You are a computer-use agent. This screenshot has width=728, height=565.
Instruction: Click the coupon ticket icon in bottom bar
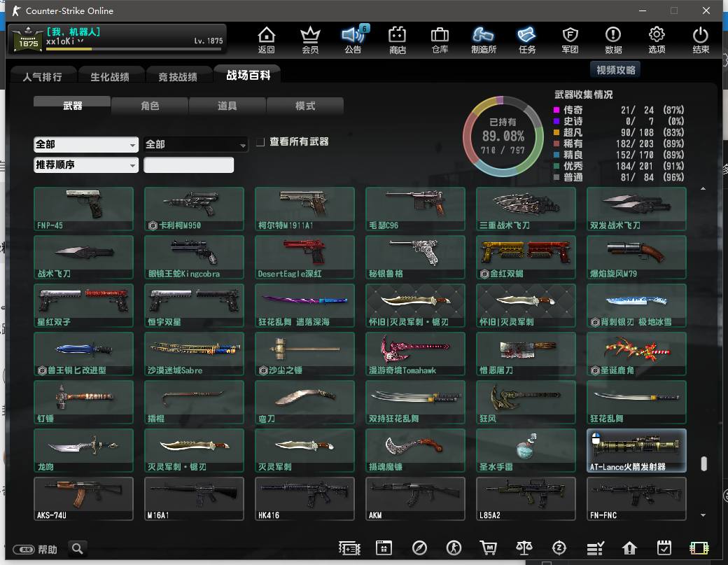[x=349, y=548]
